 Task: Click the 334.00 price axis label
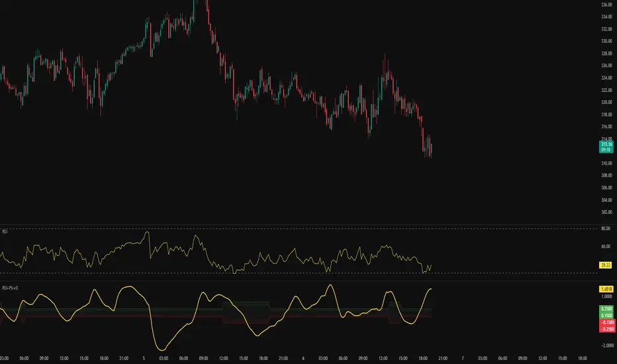click(606, 17)
